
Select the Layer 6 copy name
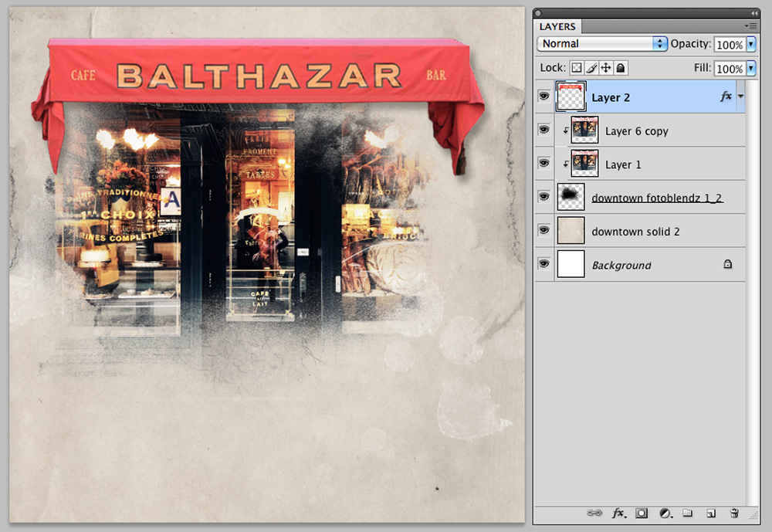(637, 131)
